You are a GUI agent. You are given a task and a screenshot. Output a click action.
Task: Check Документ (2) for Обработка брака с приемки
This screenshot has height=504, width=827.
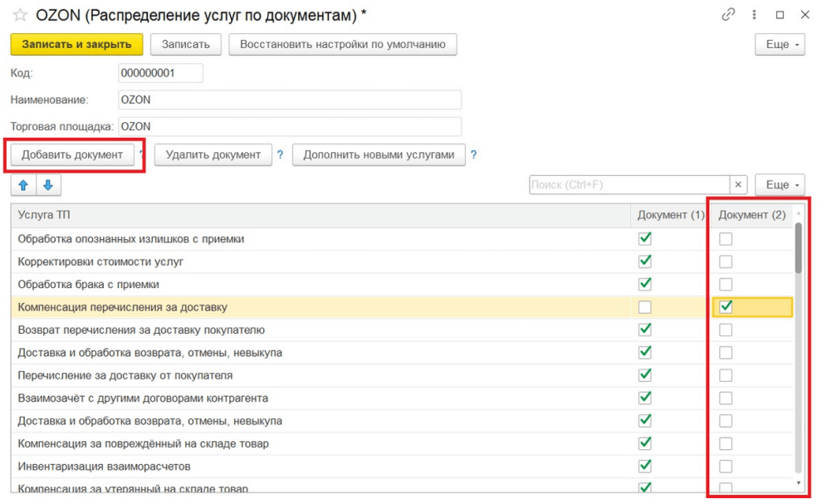click(726, 284)
